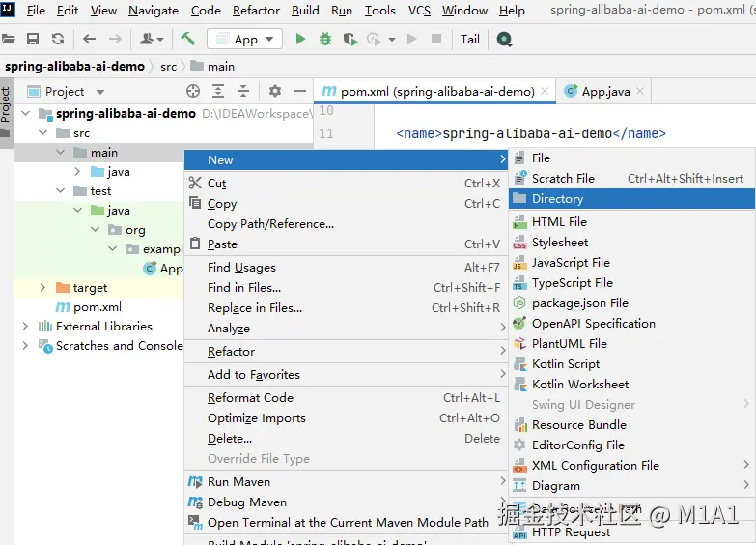The height and width of the screenshot is (545, 756).
Task: Choose Kotlin Script in New submenu
Action: (631, 364)
